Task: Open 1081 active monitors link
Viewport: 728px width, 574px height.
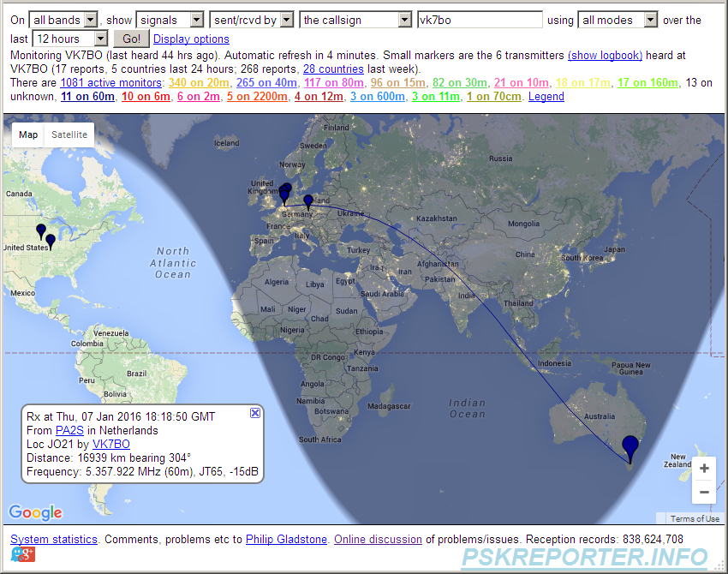Action: 111,82
